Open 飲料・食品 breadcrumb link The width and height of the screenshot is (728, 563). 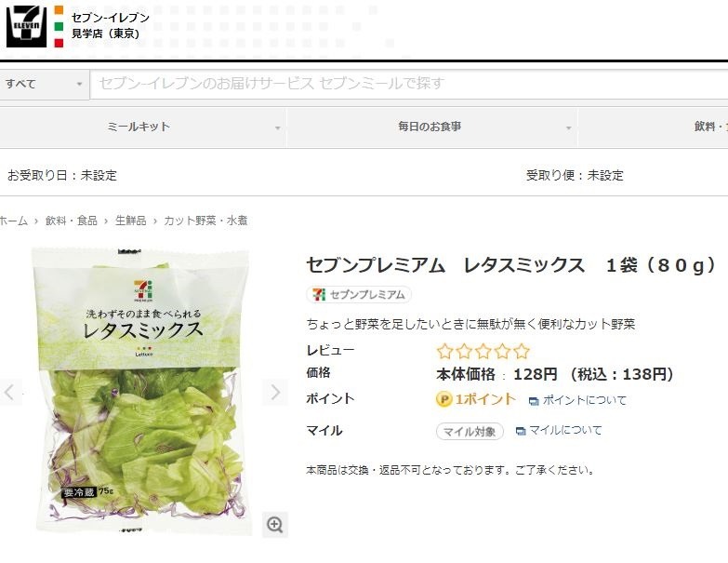71,221
